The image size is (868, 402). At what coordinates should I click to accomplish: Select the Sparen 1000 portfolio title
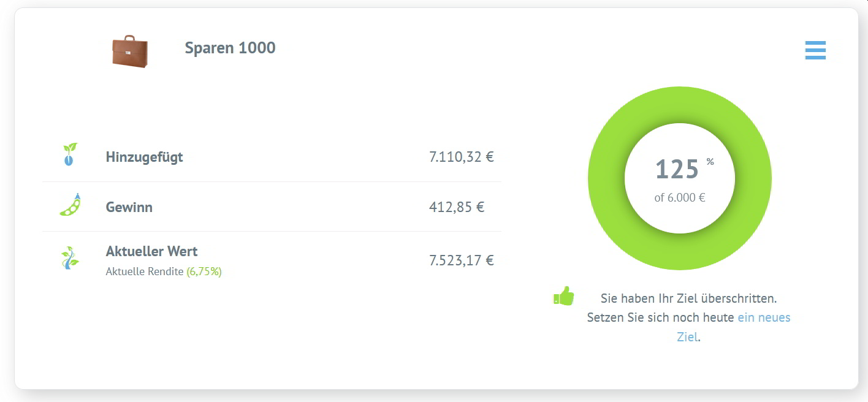pos(230,48)
